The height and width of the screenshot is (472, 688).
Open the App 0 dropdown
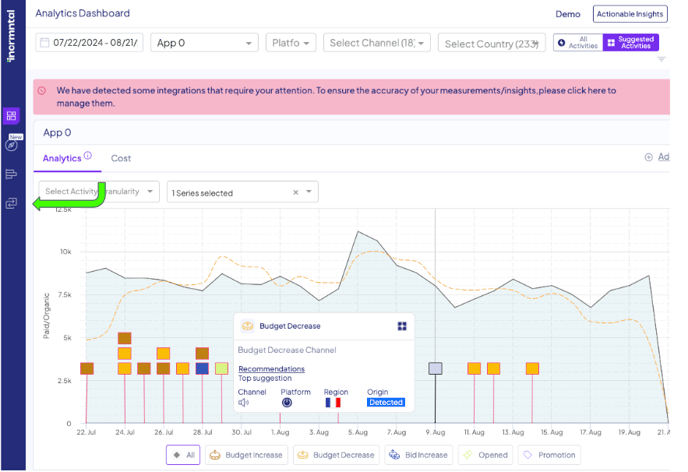point(205,43)
